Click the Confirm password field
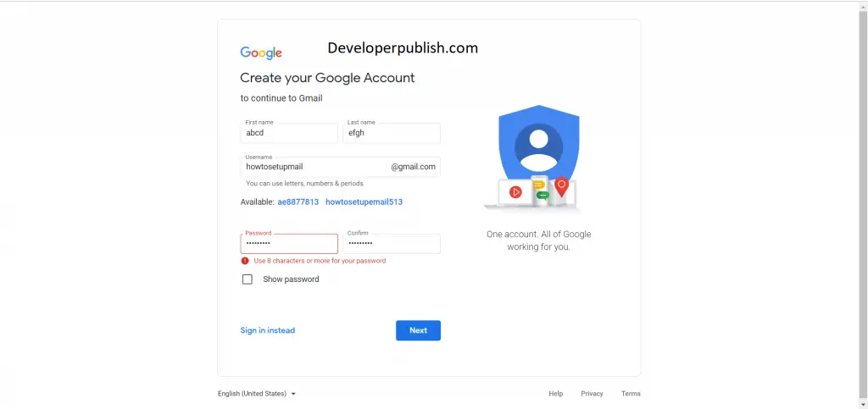 click(x=392, y=244)
